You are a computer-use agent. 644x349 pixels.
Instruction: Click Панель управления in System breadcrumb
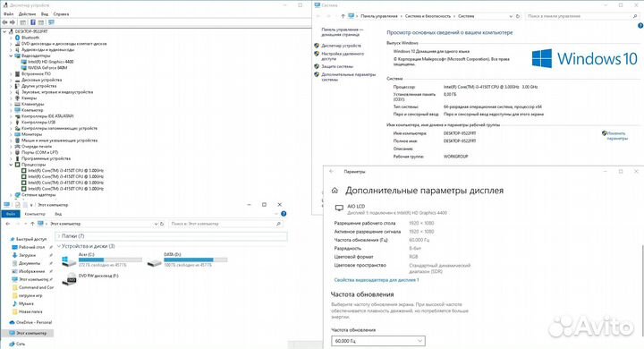coord(379,16)
